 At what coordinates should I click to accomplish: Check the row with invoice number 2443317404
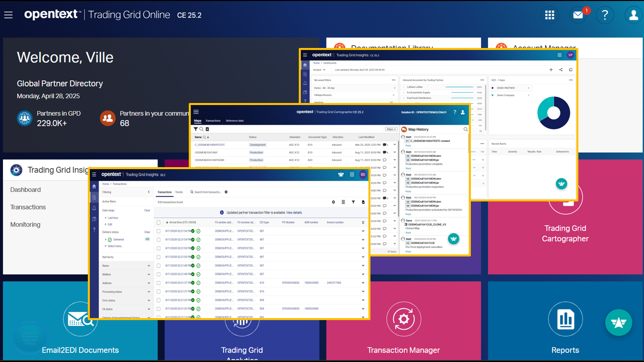158,283
